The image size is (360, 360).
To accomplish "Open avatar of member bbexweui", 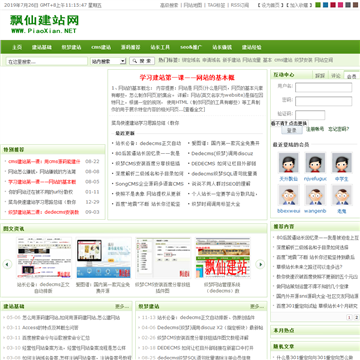I will [x=289, y=195].
